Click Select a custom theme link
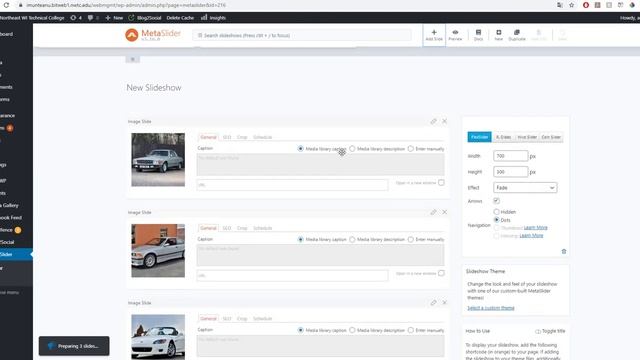640x360 pixels. click(491, 308)
